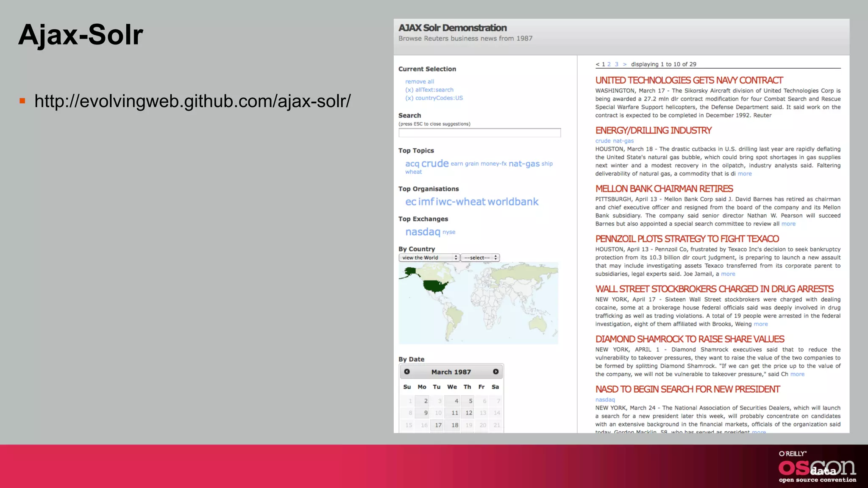
Task: Select the 'grain' topic tag
Action: point(472,164)
